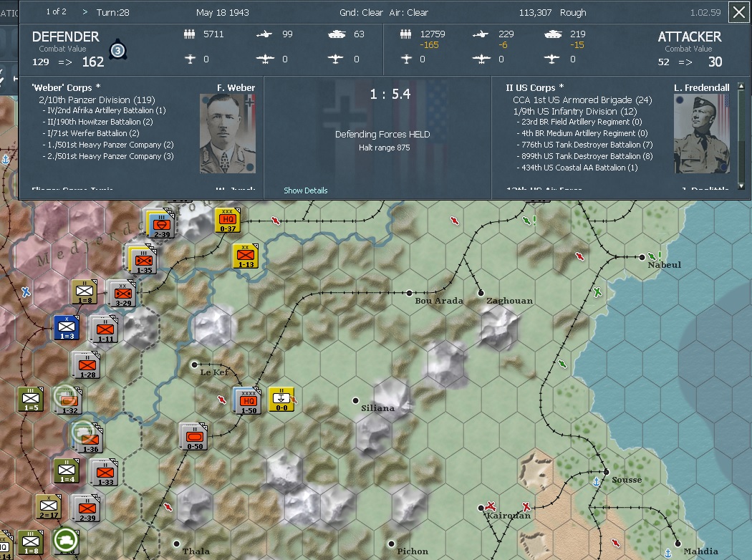
Task: Click the Sousse harbor anchor icon
Action: [597, 482]
